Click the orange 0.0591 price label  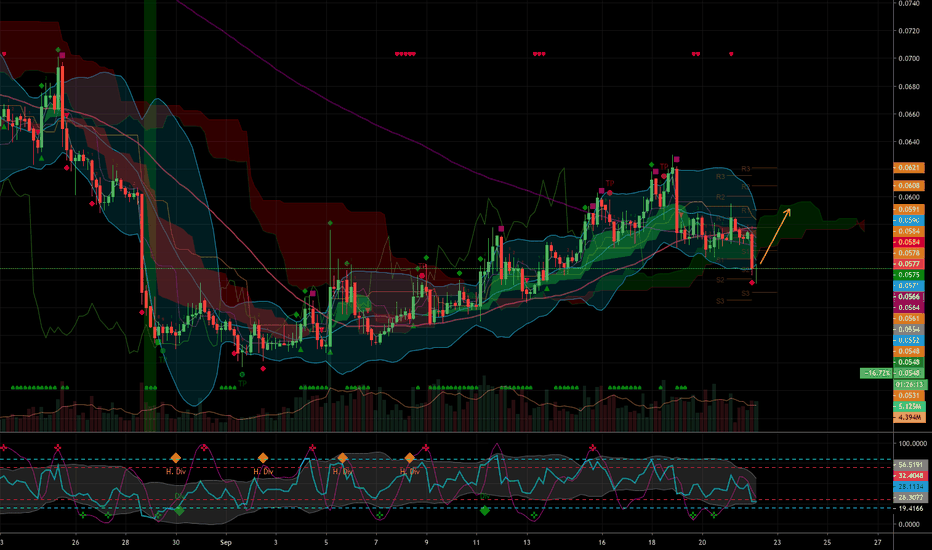click(x=909, y=209)
